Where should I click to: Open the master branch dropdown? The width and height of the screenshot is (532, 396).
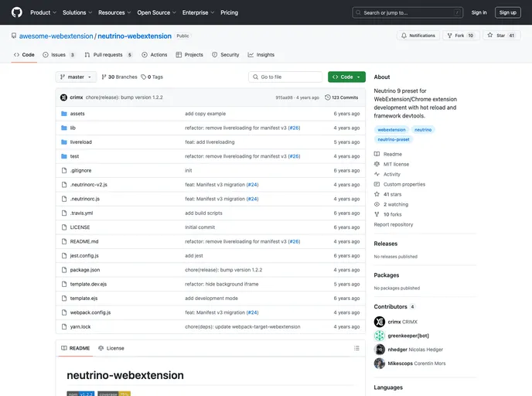pyautogui.click(x=76, y=77)
